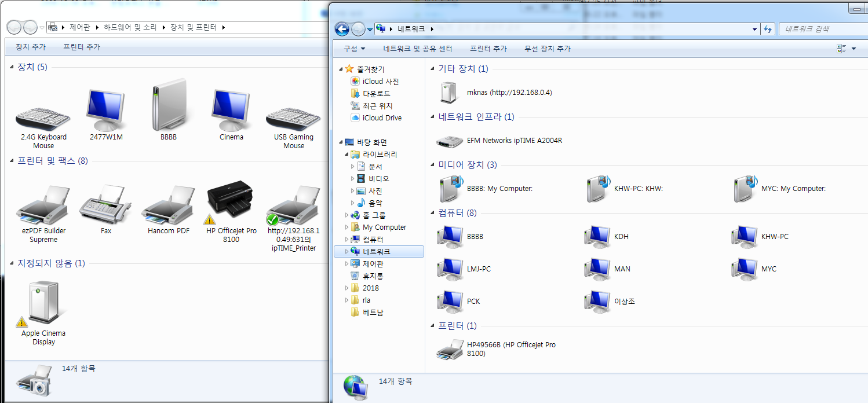Select the default ipTIME_Printer icon
Image resolution: width=868 pixels, height=404 pixels.
click(x=293, y=205)
